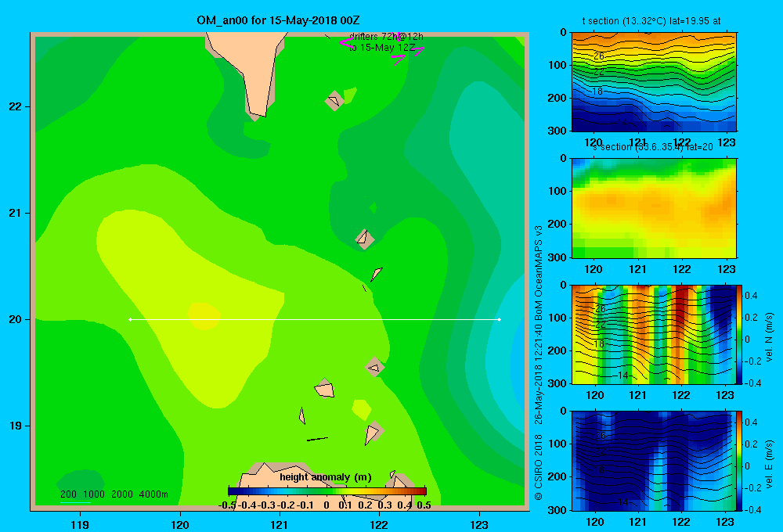Click the left endpoint of the white section line

click(x=130, y=319)
